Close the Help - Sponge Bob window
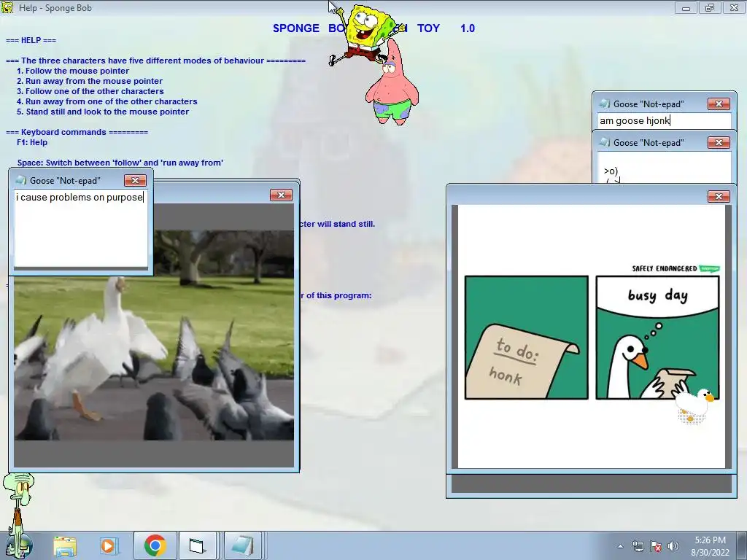This screenshot has height=560, width=747. tap(734, 7)
